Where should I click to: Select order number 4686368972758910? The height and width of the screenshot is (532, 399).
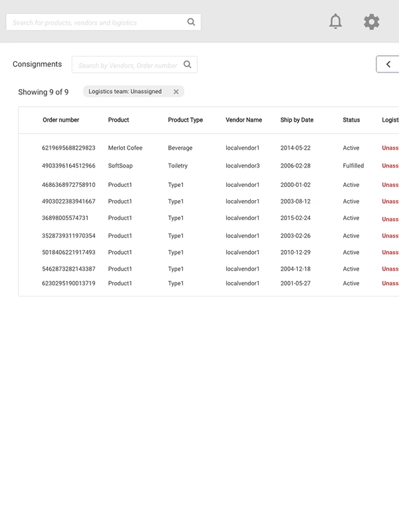68,185
